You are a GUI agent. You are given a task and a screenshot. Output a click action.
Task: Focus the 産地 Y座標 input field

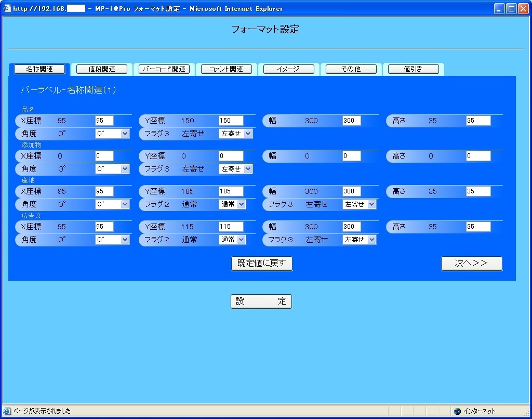pos(231,191)
